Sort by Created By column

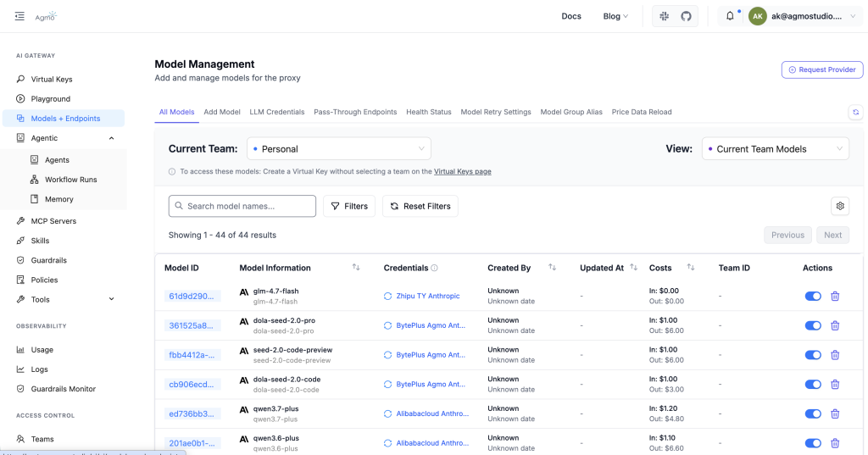click(x=552, y=268)
